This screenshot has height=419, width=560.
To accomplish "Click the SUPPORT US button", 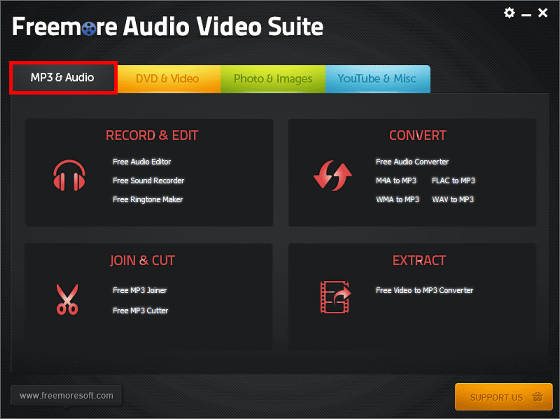I will pyautogui.click(x=504, y=397).
